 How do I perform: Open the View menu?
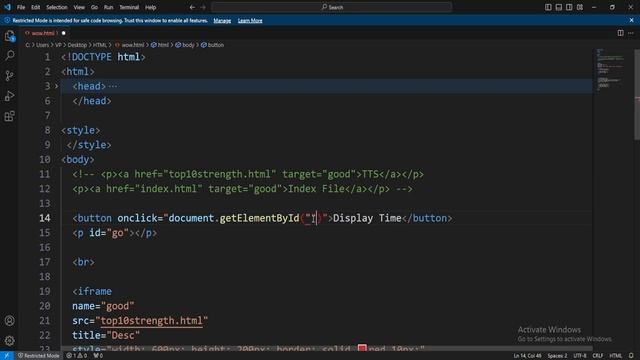tap(79, 7)
